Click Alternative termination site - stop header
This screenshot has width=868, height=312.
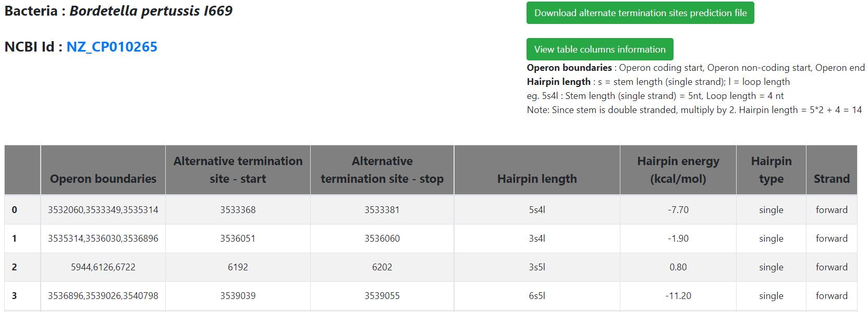coord(382,170)
